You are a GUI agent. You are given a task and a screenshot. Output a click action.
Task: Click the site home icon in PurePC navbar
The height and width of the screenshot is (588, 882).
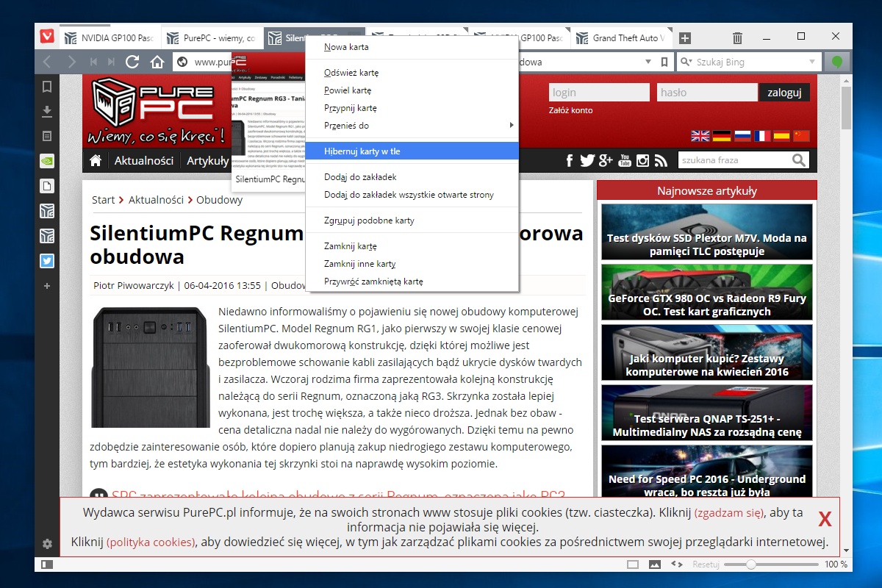(x=95, y=160)
